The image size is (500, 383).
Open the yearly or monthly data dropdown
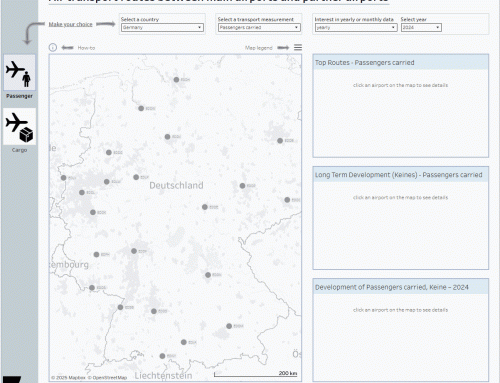coord(356,27)
